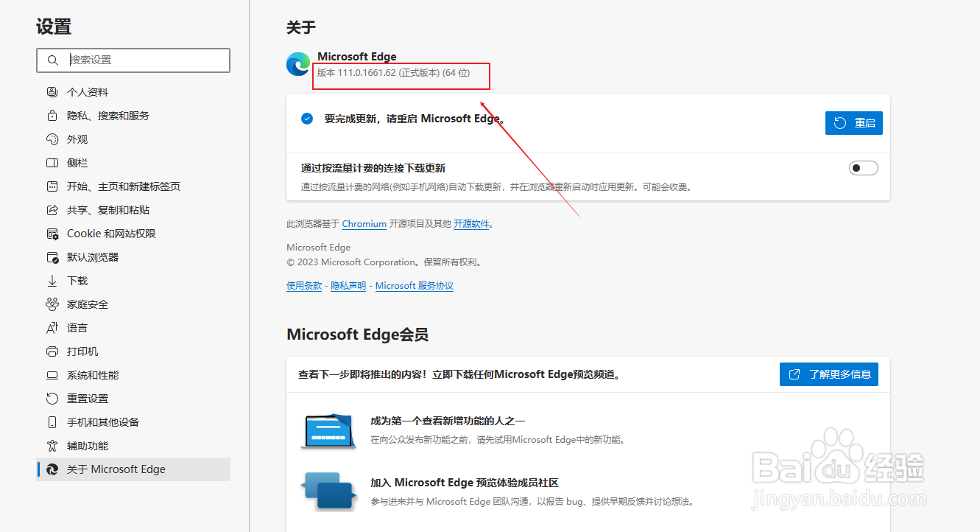980x532 pixels.
Task: Click the search magnifier icon in settings
Action: point(52,60)
